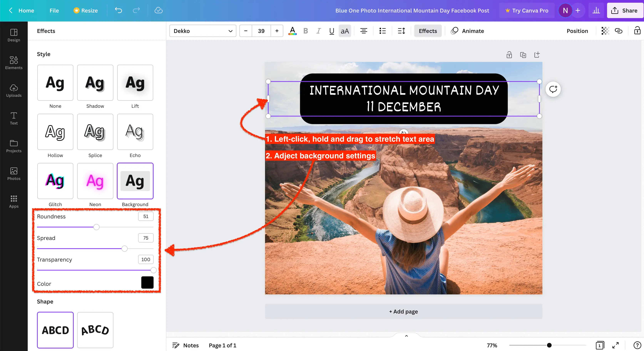This screenshot has height=351, width=644.
Task: Open the Uploads sidebar panel
Action: (x=14, y=90)
